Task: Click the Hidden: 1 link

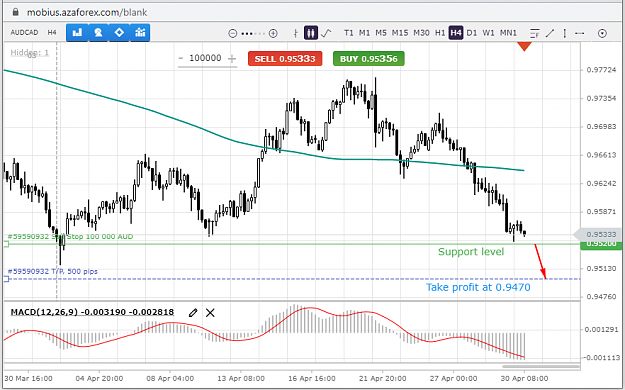Action: click(x=29, y=53)
